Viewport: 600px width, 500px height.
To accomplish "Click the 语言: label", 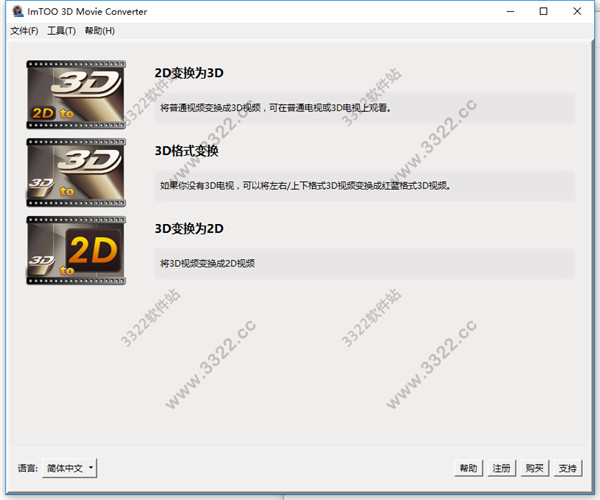I will point(27,468).
